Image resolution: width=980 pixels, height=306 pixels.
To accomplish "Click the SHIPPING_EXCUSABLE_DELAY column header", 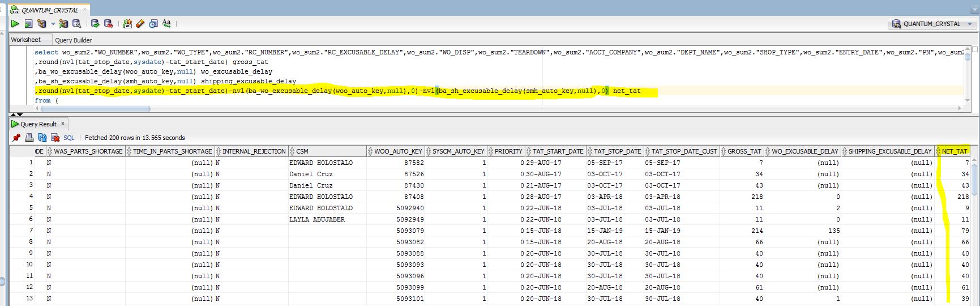I will click(x=887, y=151).
